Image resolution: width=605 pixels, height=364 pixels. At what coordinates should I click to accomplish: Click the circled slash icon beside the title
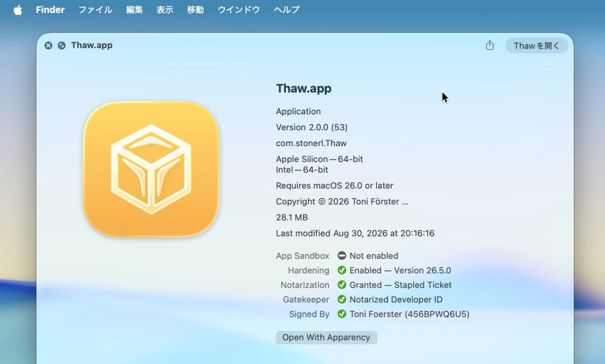[61, 45]
